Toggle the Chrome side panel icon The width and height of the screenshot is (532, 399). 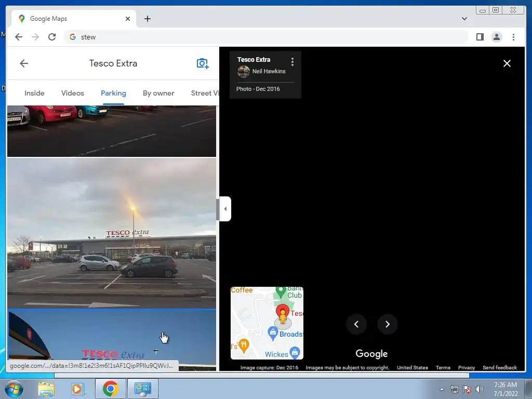pos(480,37)
